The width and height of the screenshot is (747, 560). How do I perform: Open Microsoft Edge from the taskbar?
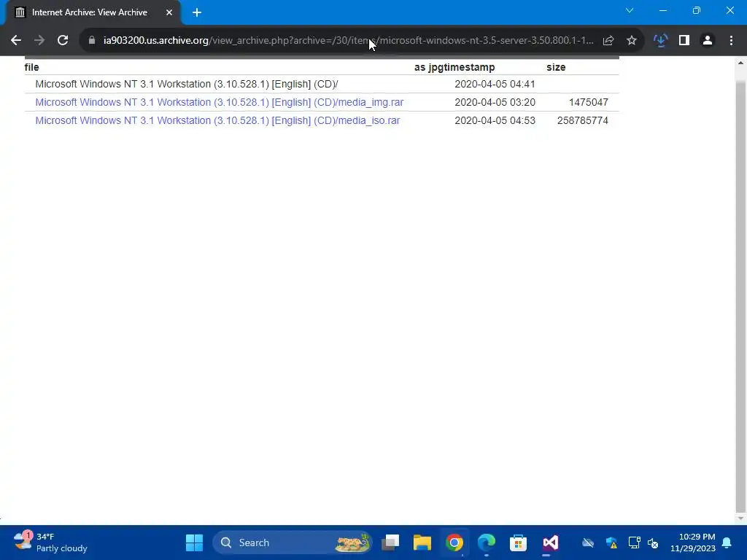[x=487, y=542]
